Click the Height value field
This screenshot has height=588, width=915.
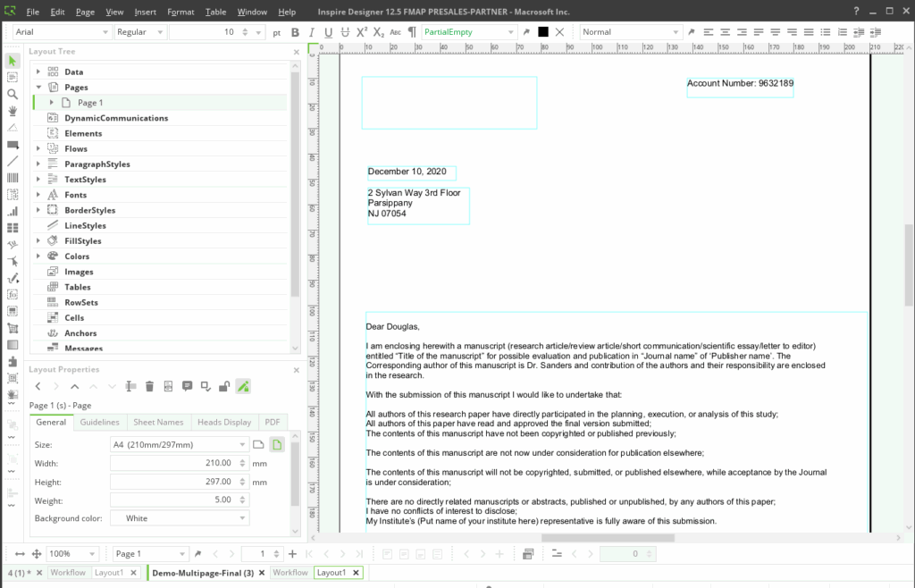(180, 482)
